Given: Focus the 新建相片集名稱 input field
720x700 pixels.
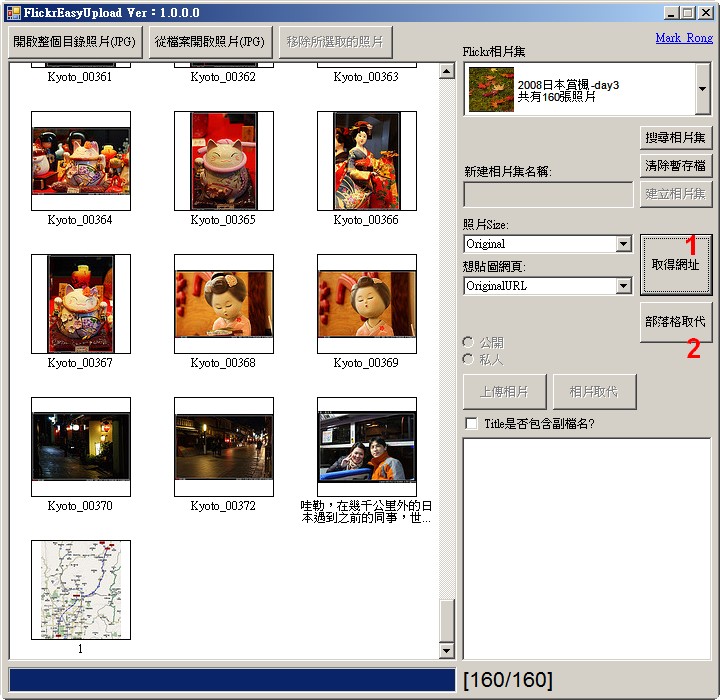Looking at the screenshot, I should tap(548, 195).
